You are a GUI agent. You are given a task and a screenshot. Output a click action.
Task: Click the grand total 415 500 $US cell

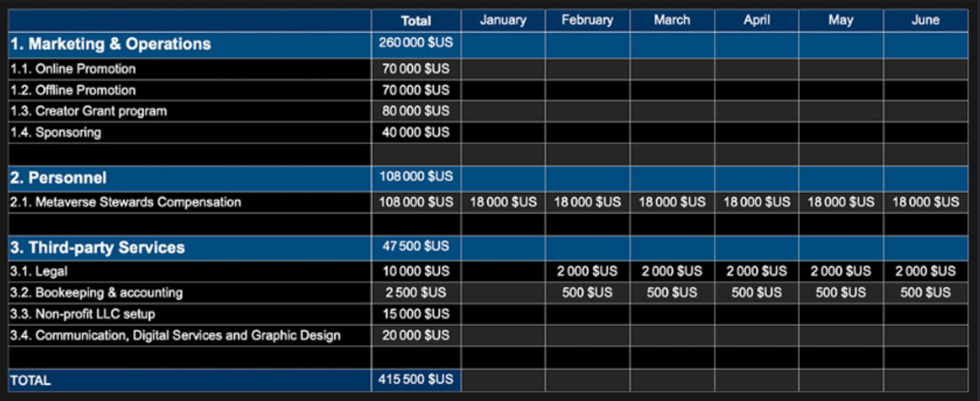[x=416, y=379]
